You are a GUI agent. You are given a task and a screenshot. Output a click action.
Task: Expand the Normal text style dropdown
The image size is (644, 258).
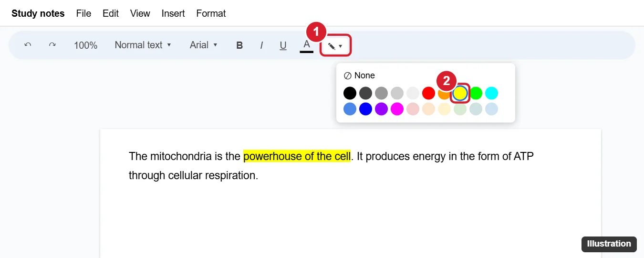click(x=142, y=45)
